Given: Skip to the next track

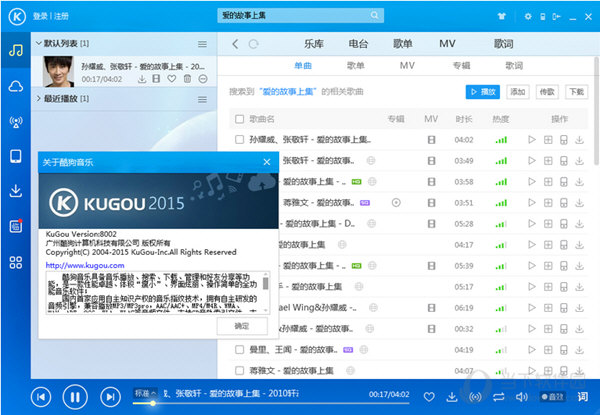Looking at the screenshot, I should [x=110, y=397].
